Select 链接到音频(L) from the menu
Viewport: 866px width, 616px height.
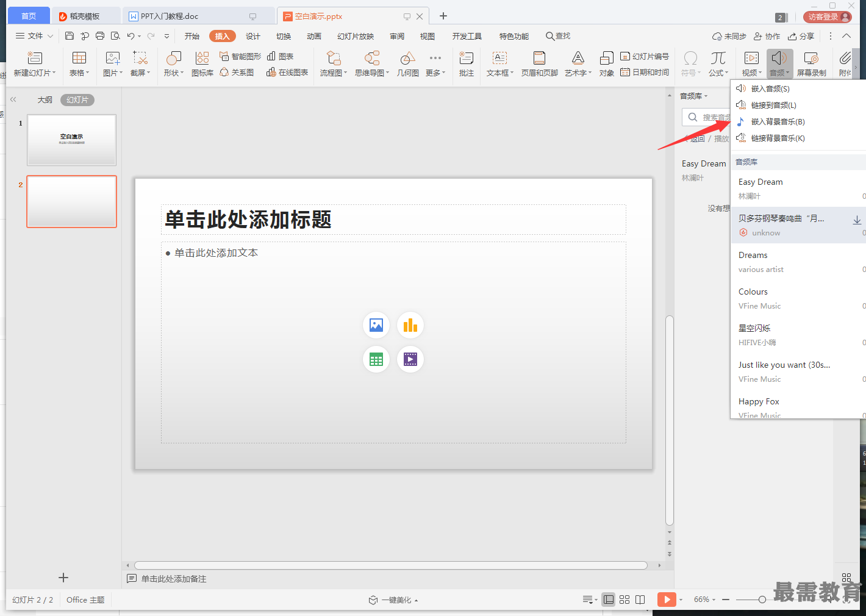[773, 105]
